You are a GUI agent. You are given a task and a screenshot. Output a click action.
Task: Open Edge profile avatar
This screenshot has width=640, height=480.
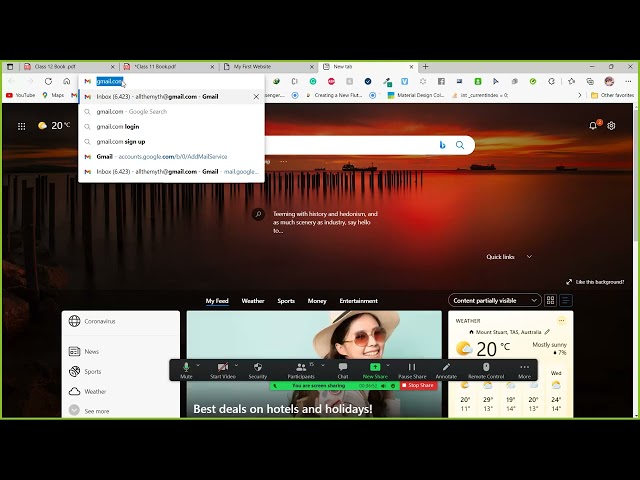(609, 81)
